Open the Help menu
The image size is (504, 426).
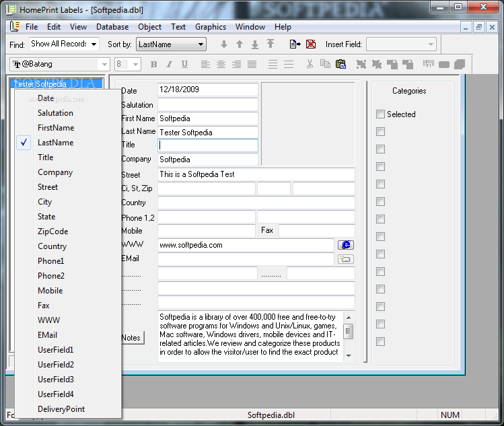[x=283, y=27]
